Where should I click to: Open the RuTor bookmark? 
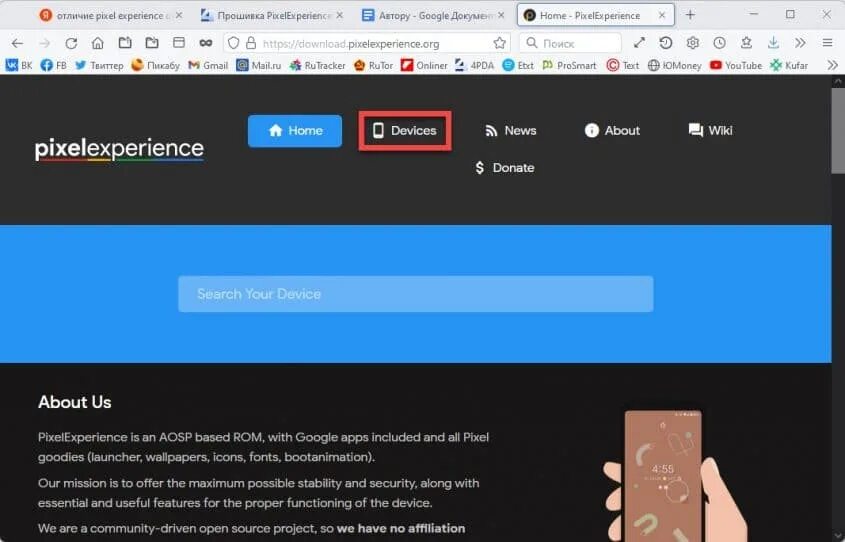[373, 65]
